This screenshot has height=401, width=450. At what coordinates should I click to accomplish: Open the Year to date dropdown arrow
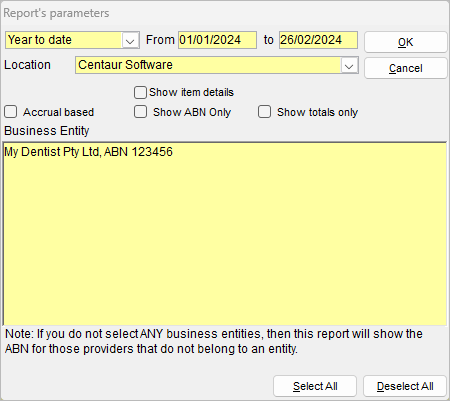point(130,40)
